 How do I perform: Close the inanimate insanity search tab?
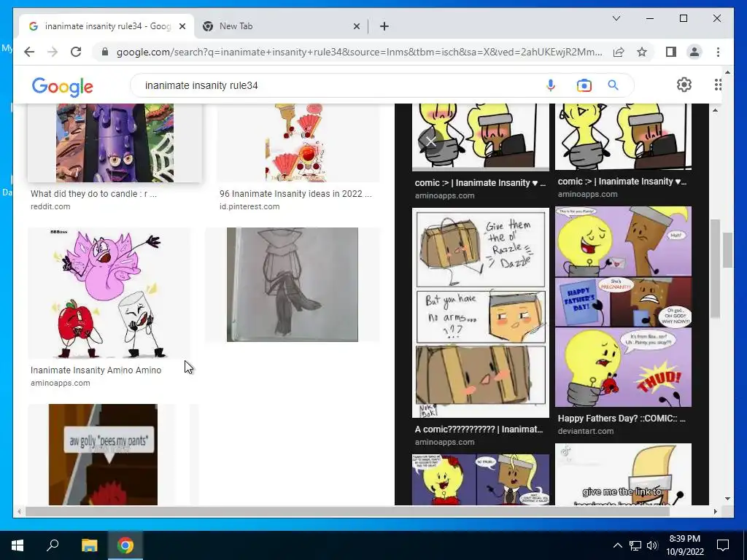click(x=182, y=27)
